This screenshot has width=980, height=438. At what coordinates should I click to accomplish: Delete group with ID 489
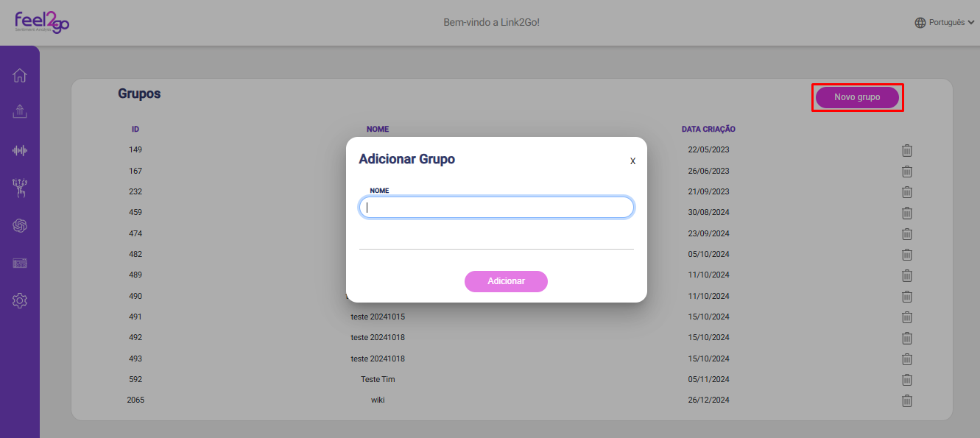pos(907,275)
